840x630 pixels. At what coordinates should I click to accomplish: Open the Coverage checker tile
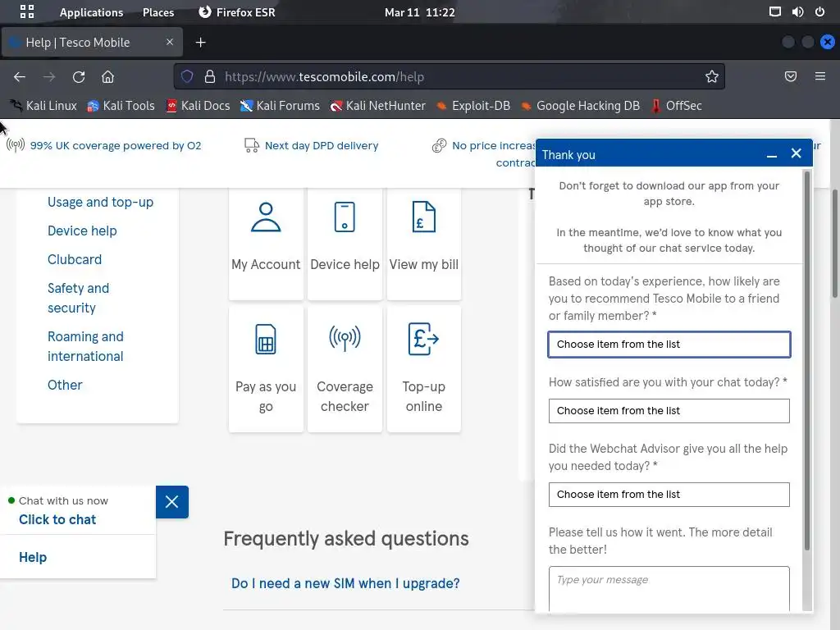tap(345, 368)
